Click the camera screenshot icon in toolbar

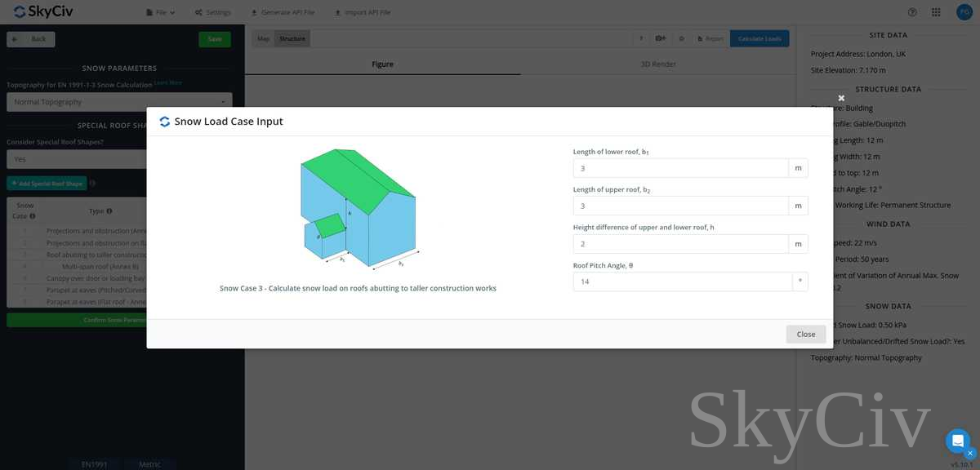[x=660, y=38]
